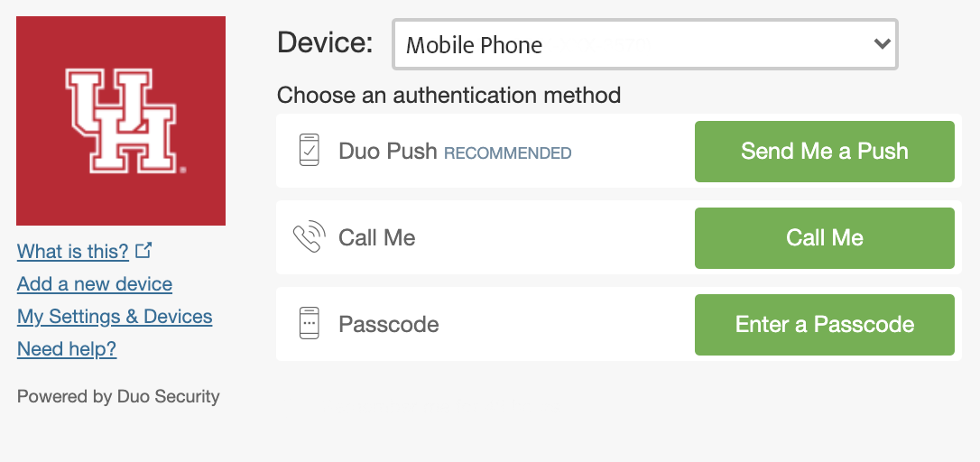Follow the Add a new device link

coord(95,283)
